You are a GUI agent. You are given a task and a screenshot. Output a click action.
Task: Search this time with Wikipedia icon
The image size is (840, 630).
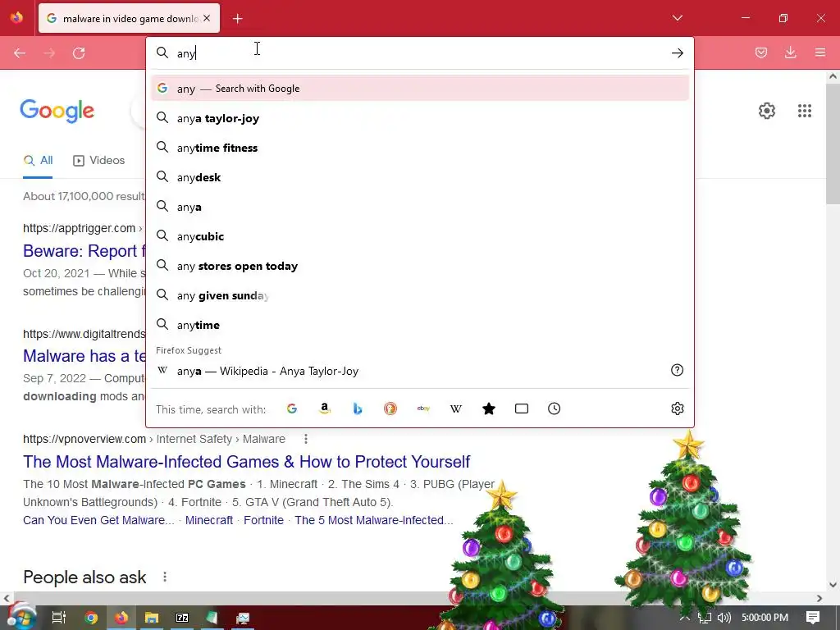click(x=456, y=409)
